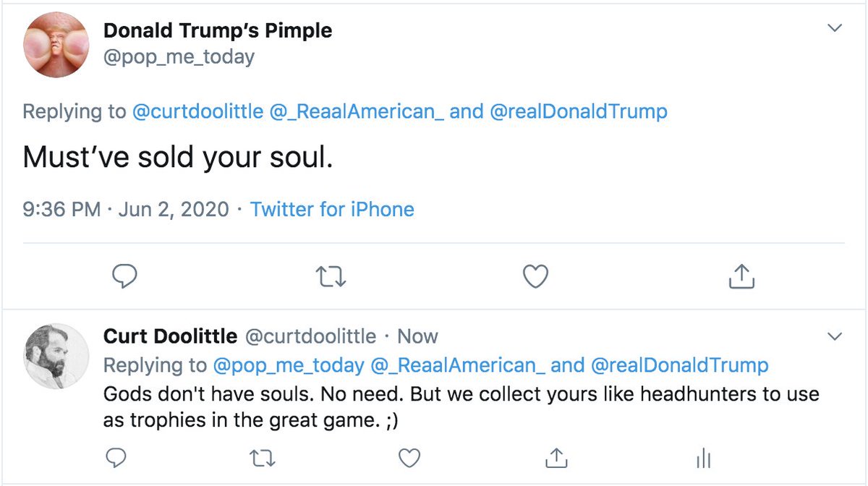This screenshot has height=486, width=868.
Task: Share Curt Doolittle's reply
Action: tap(556, 457)
